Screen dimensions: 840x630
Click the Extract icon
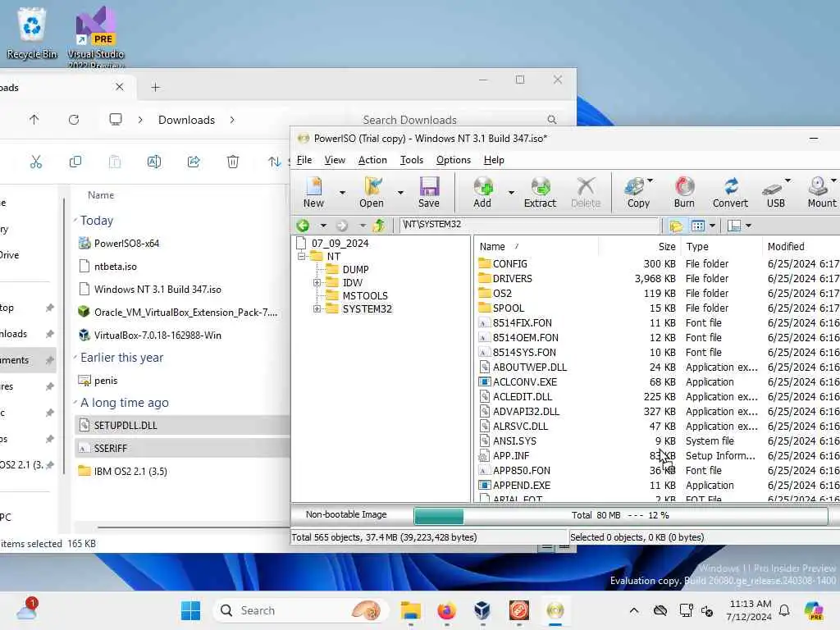pyautogui.click(x=540, y=192)
